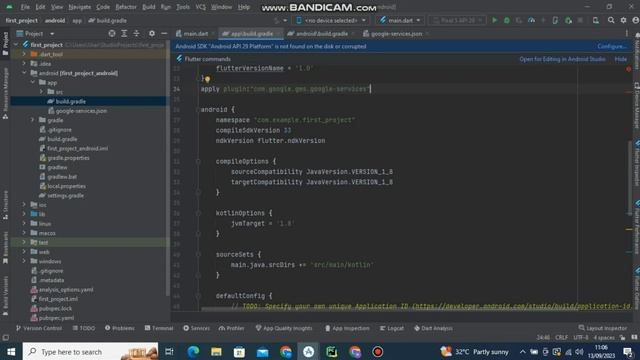
Task: Open the editor tabs overflow menu icon
Action: (x=627, y=33)
